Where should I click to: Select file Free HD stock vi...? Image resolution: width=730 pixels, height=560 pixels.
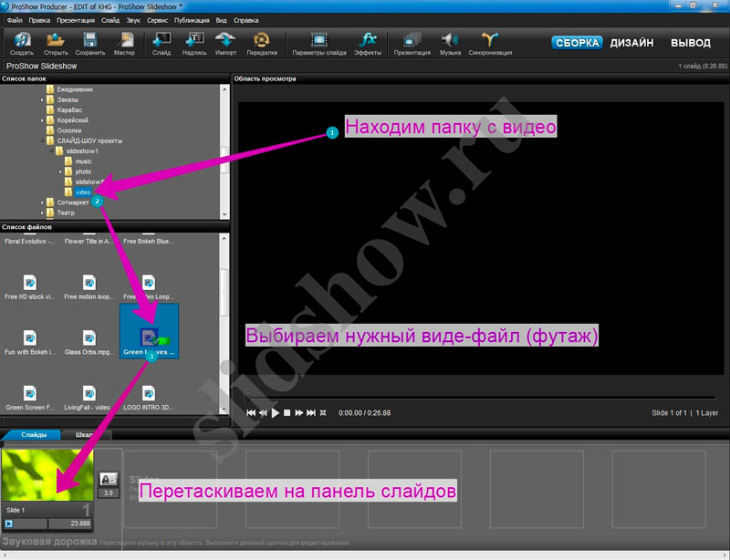click(x=30, y=287)
